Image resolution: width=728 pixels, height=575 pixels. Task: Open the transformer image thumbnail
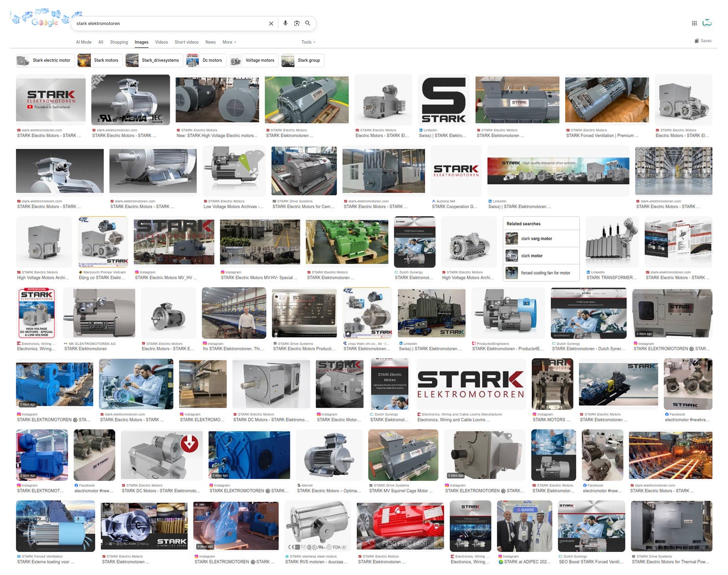(612, 242)
